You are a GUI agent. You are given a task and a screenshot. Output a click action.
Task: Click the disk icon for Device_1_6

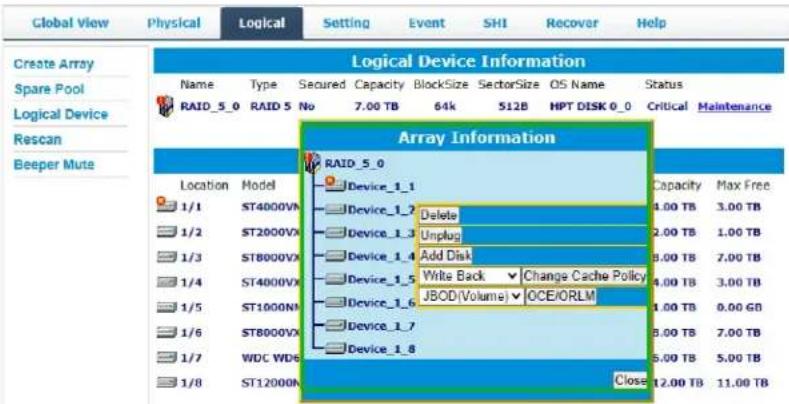pyautogui.click(x=335, y=302)
